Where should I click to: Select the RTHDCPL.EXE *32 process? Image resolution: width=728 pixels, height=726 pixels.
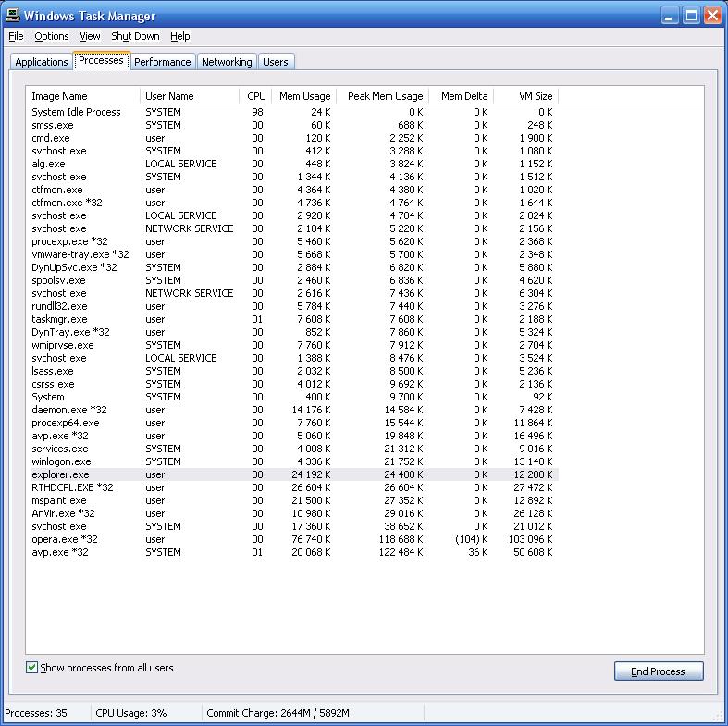[292, 487]
